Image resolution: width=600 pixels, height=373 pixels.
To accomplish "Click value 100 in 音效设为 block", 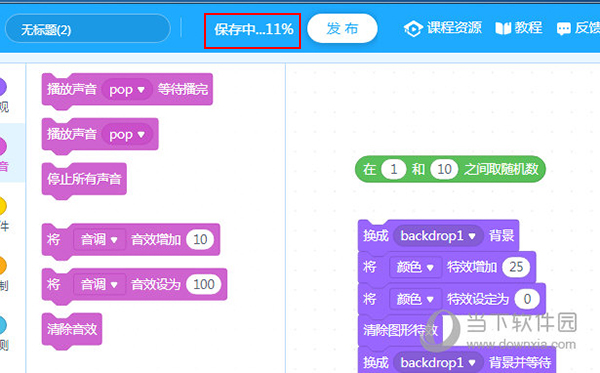I will 204,285.
